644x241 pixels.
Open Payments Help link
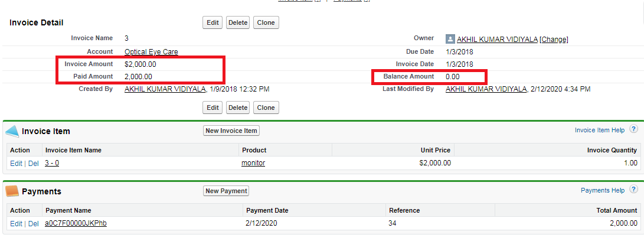603,190
